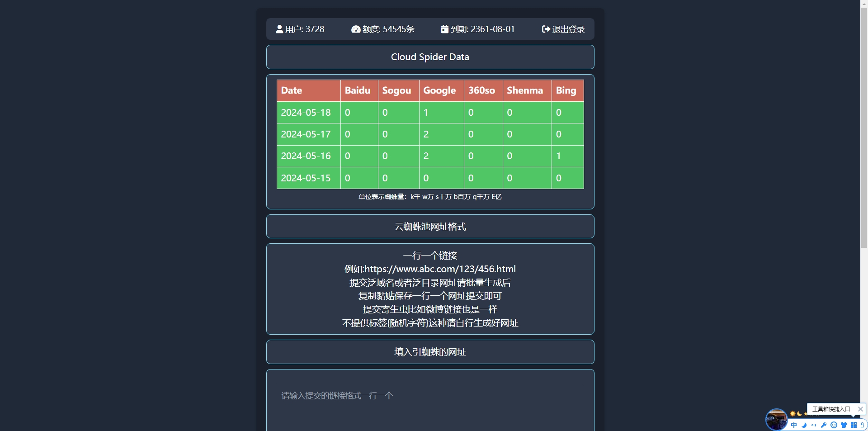Image resolution: width=868 pixels, height=431 pixels.
Task: Click the 复制黏贴保存一行一个网址提交即可 line
Action: [x=430, y=296]
